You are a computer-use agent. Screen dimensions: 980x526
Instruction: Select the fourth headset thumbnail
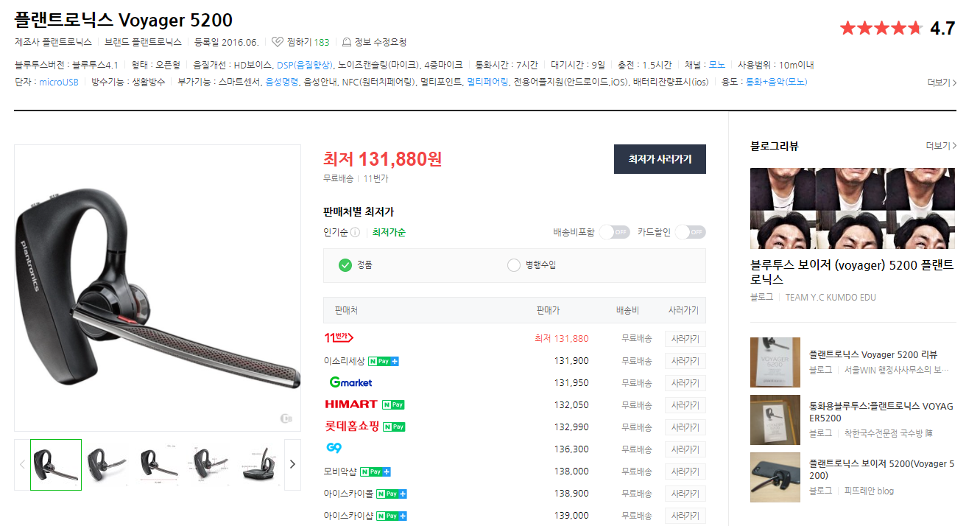(209, 465)
